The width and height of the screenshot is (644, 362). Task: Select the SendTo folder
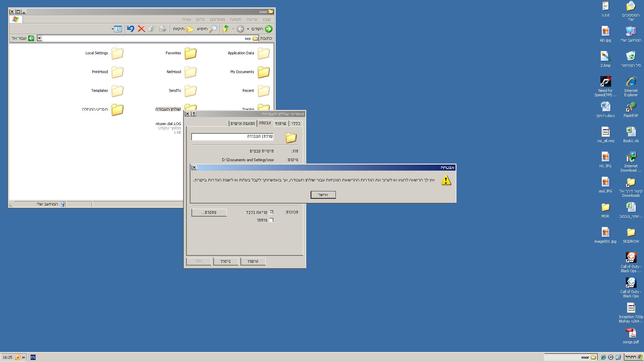coord(183,90)
